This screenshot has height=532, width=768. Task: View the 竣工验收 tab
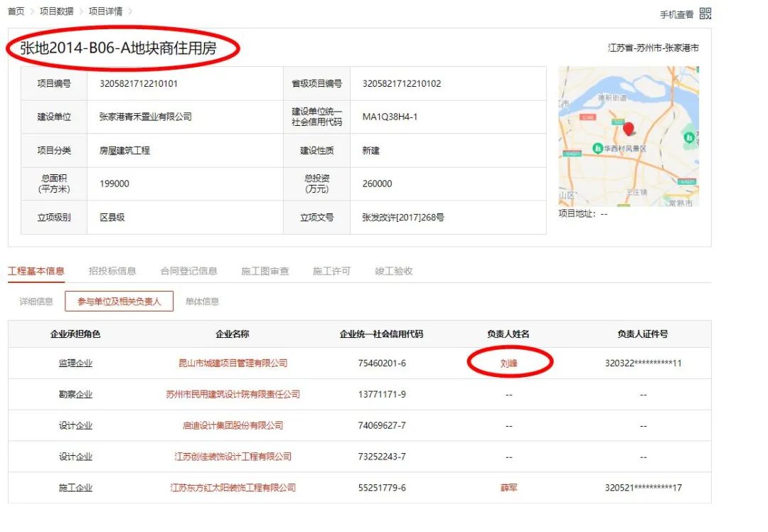pos(393,271)
